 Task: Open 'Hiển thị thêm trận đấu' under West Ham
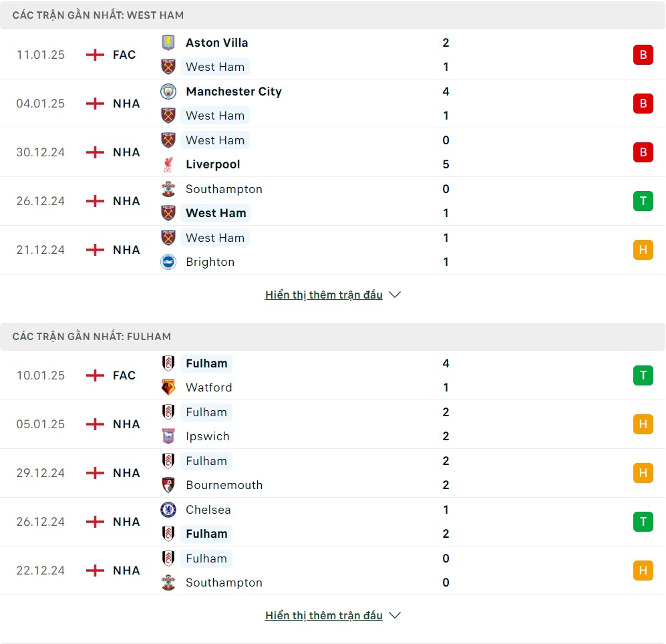324,295
